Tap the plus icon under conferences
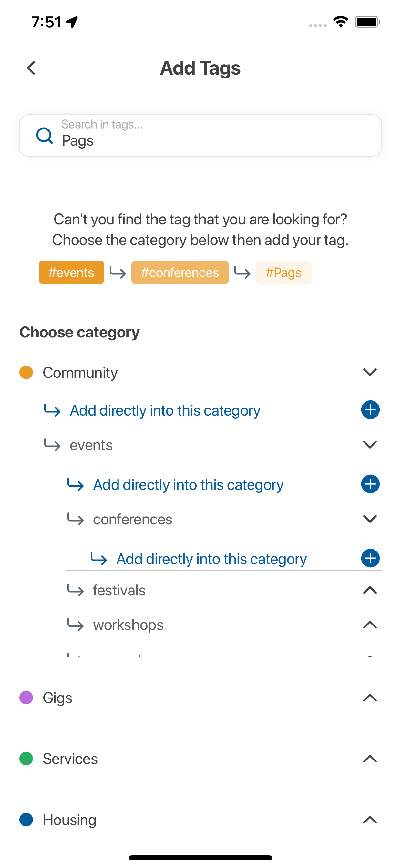The height and width of the screenshot is (868, 401). click(370, 558)
